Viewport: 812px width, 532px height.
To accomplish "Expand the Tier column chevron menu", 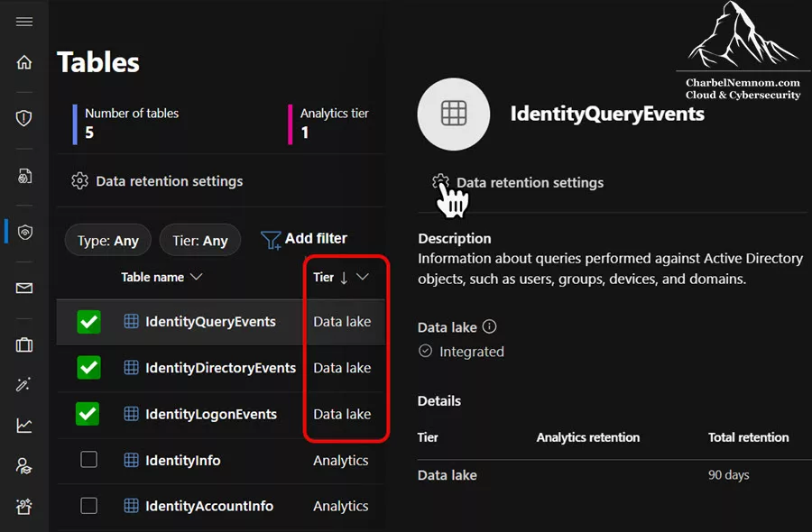I will pyautogui.click(x=363, y=277).
